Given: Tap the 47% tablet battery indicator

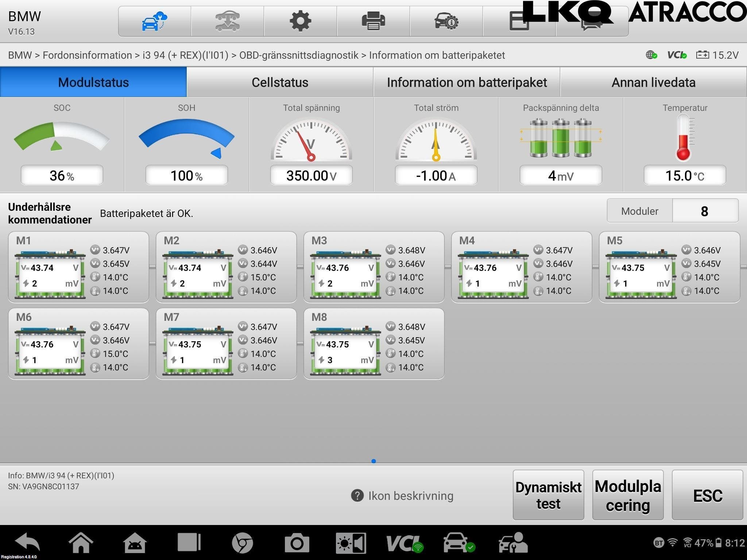Looking at the screenshot, I should (x=708, y=543).
